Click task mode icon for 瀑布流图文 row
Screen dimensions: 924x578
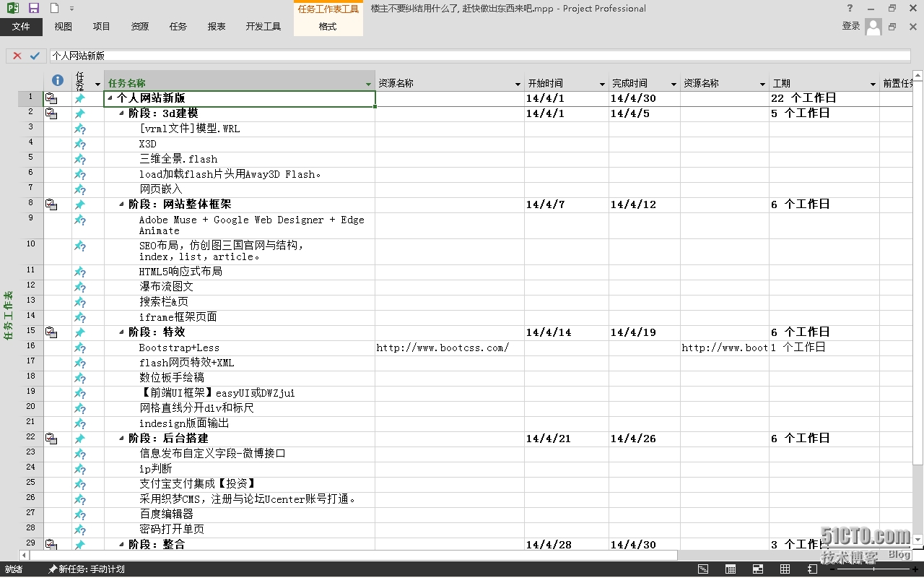click(80, 287)
